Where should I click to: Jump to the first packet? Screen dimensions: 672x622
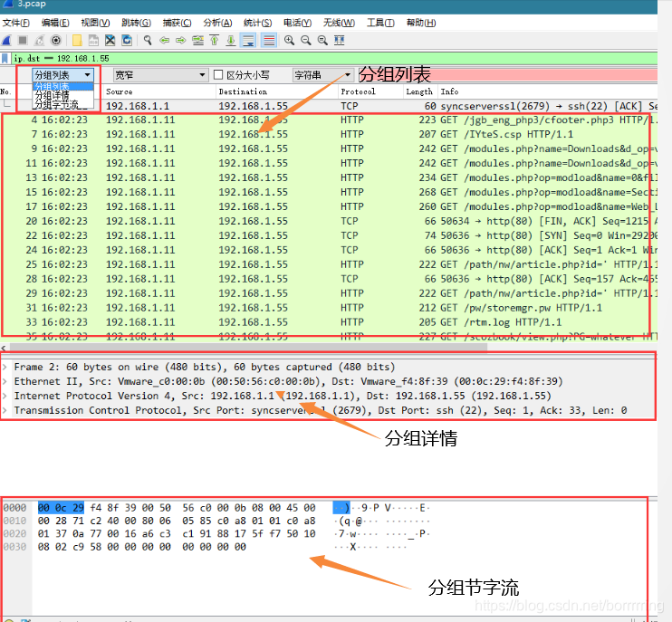point(215,41)
